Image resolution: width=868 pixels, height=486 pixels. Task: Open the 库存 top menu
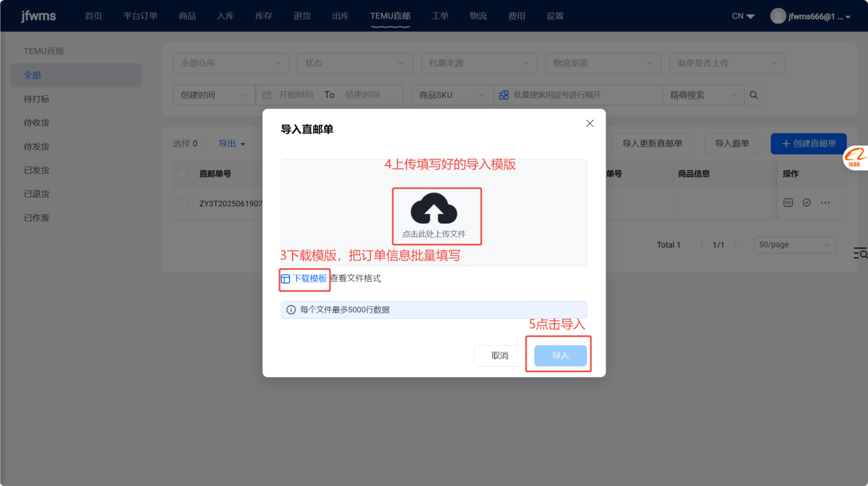(264, 16)
